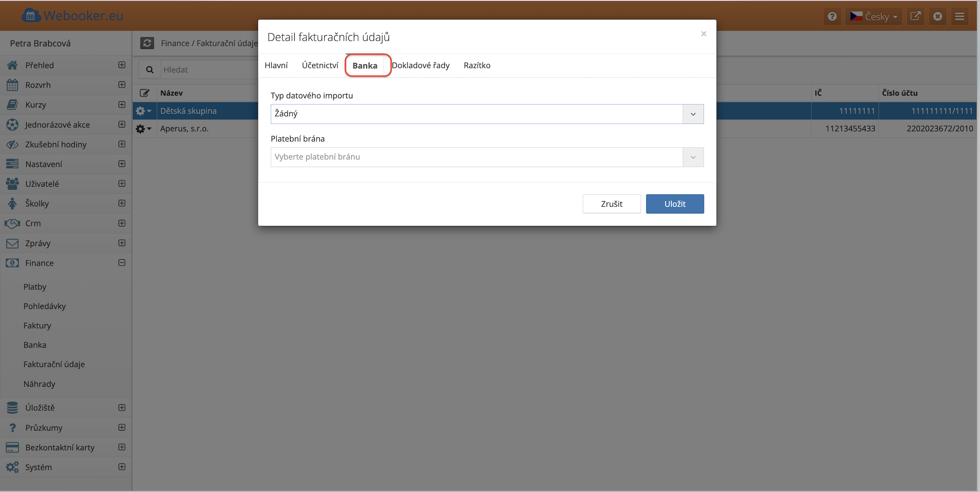Open the hamburger menu icon at top right
Image resolution: width=980 pixels, height=492 pixels.
pyautogui.click(x=960, y=16)
